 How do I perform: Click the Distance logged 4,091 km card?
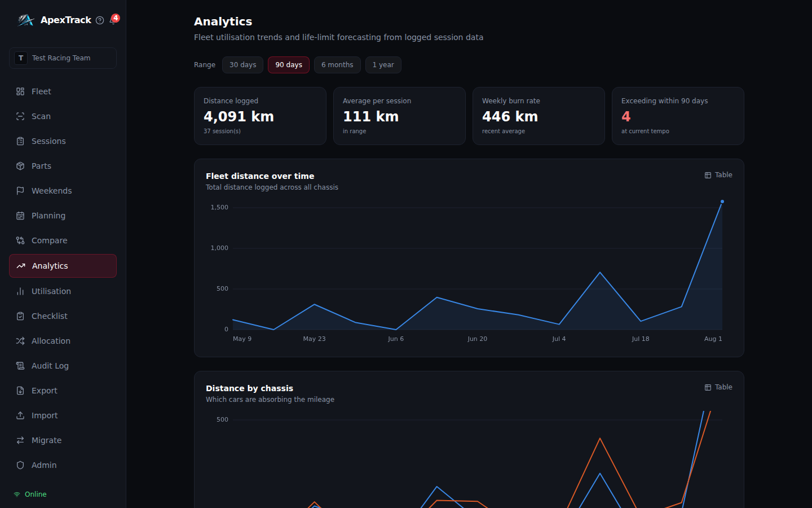click(x=260, y=116)
